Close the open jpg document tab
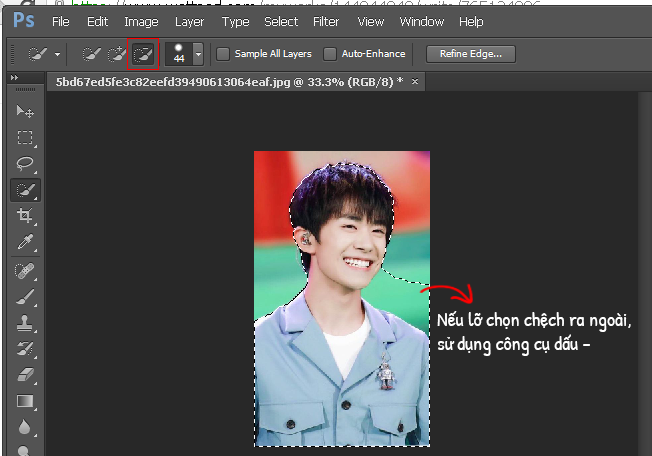This screenshot has height=456, width=652. 415,80
